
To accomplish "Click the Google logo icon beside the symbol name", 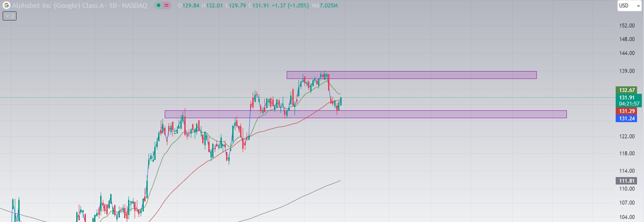I will (7, 6).
